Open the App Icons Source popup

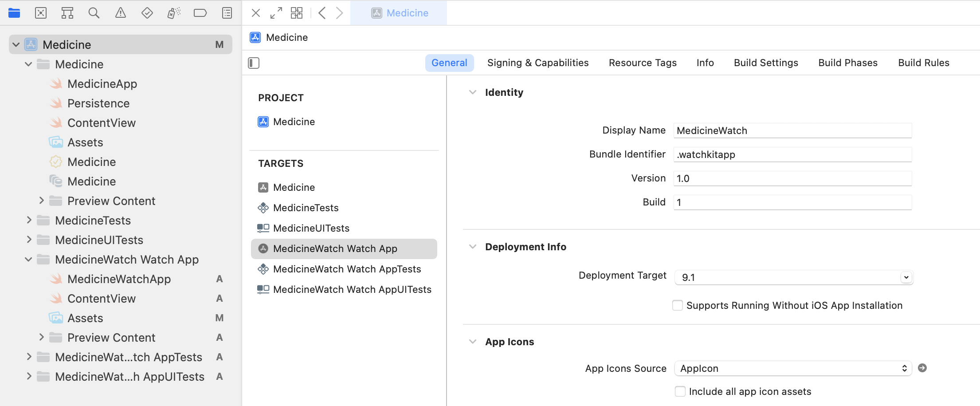coord(792,368)
